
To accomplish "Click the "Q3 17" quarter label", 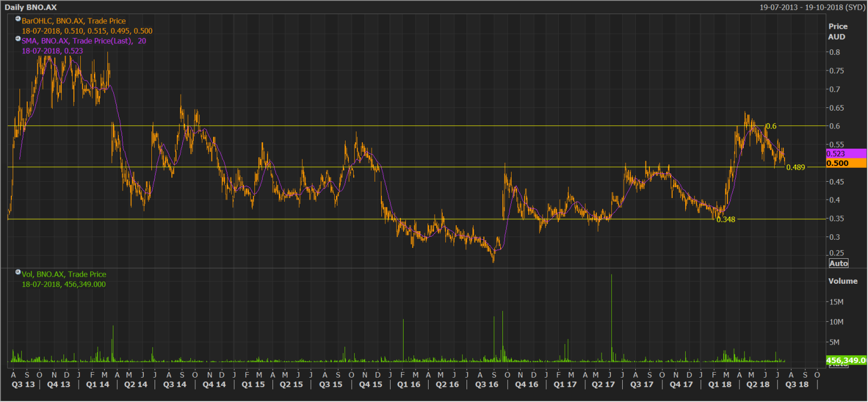I will (x=642, y=385).
